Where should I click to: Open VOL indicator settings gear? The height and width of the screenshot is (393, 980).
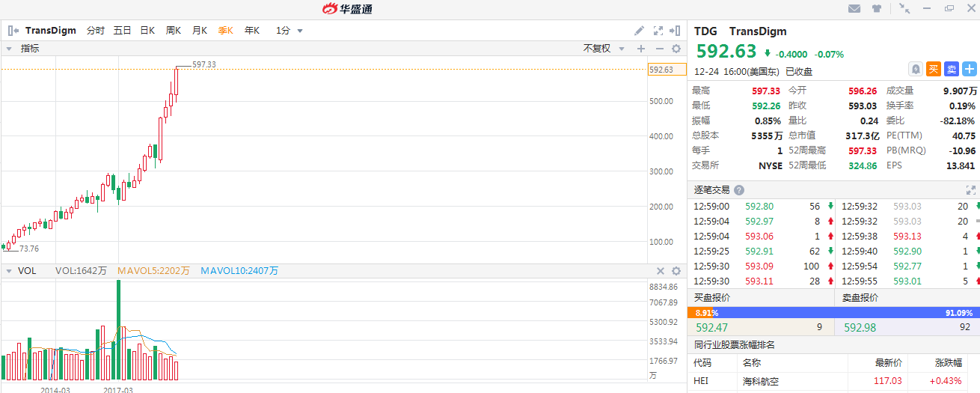coord(676,271)
